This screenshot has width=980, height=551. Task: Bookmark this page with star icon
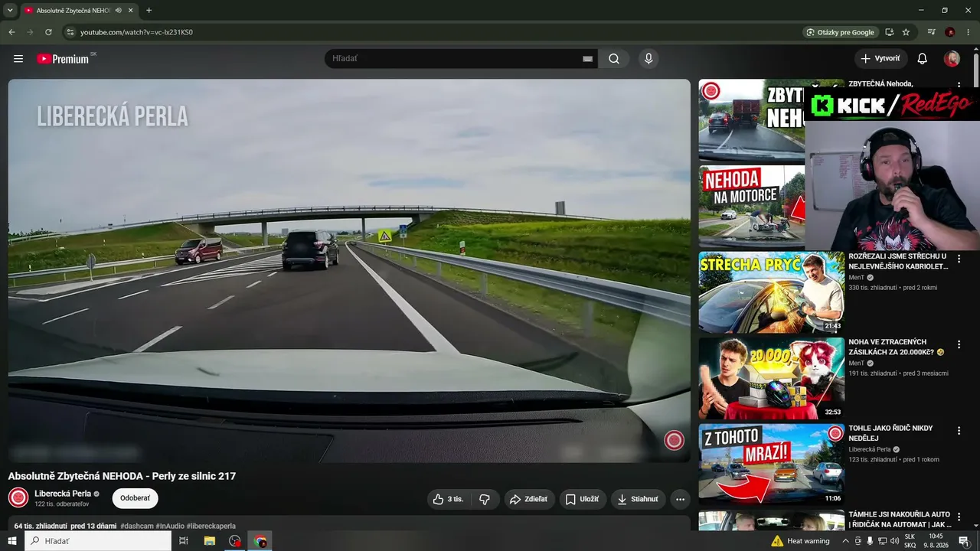906,32
